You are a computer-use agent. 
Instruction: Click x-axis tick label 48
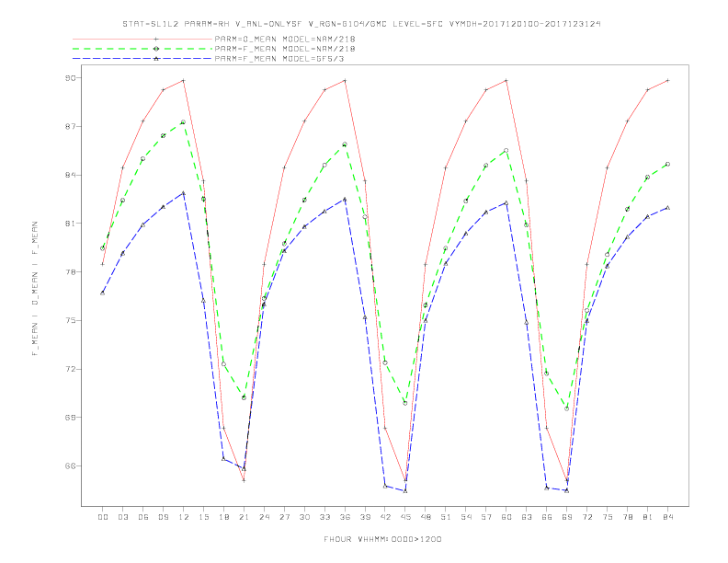point(426,517)
